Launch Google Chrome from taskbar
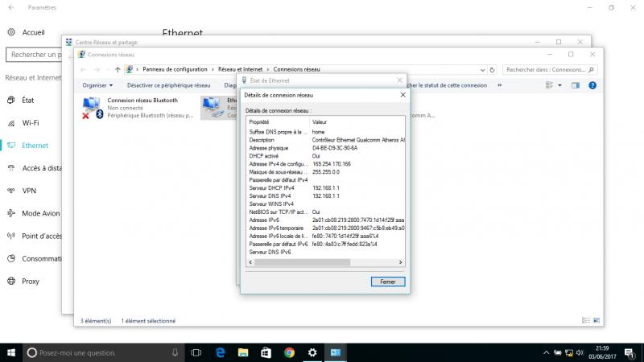644x362 pixels. click(289, 352)
